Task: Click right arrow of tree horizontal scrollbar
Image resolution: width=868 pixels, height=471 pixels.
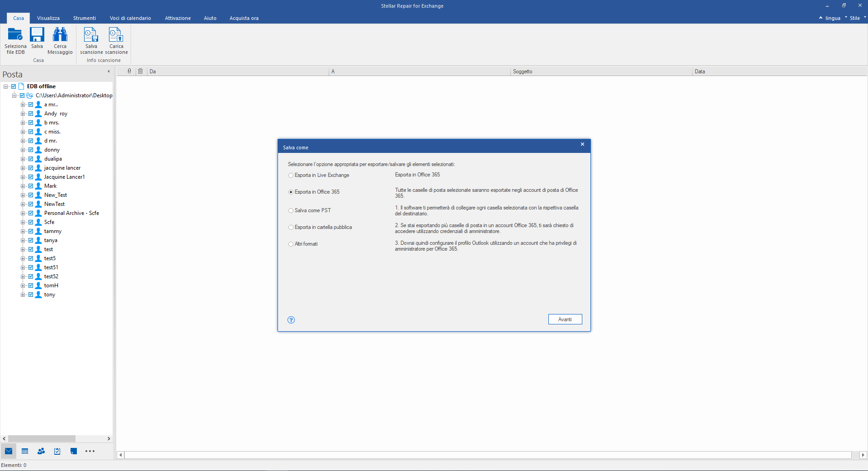Action: coord(108,438)
